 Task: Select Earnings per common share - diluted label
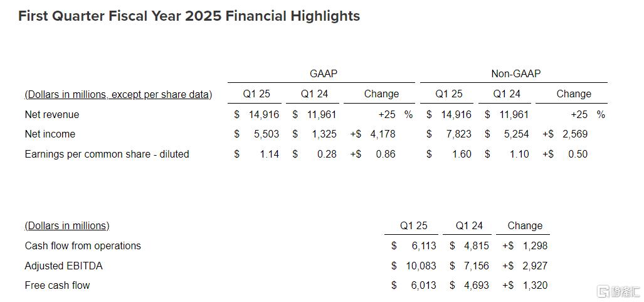pyautogui.click(x=107, y=154)
